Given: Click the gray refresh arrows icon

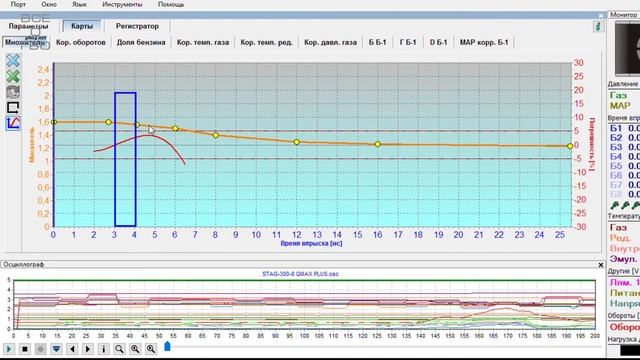Looking at the screenshot, I should tap(13, 92).
